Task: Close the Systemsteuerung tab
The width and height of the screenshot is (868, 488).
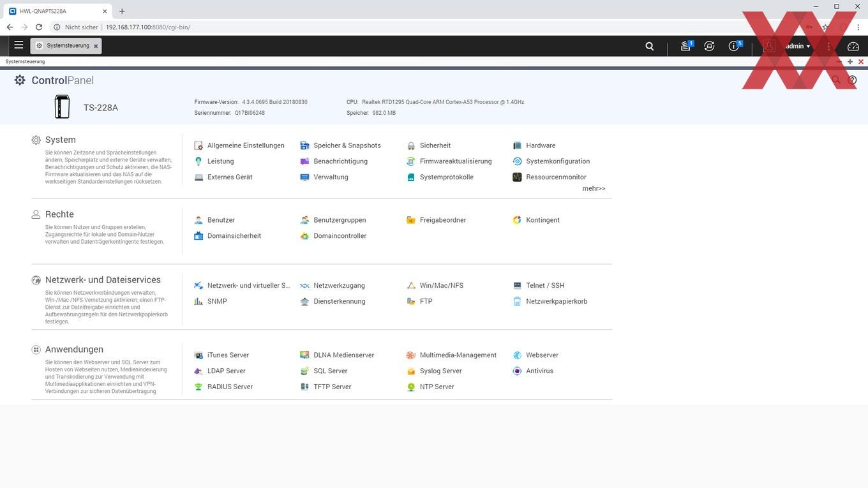Action: 96,47
